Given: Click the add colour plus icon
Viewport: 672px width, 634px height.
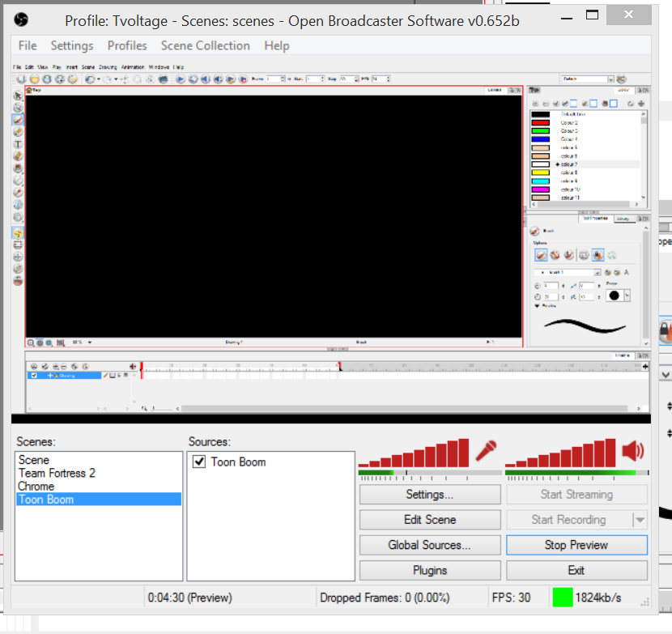Looking at the screenshot, I should [x=641, y=104].
